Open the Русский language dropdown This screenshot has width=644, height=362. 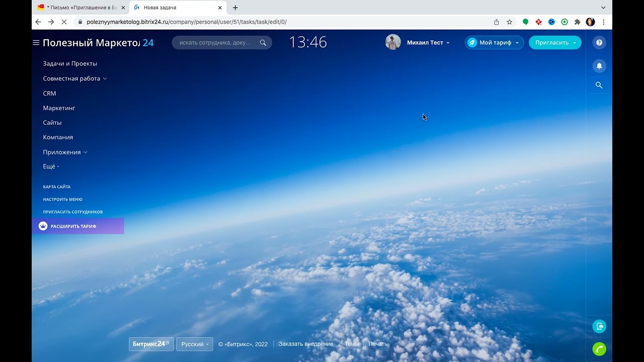click(195, 344)
